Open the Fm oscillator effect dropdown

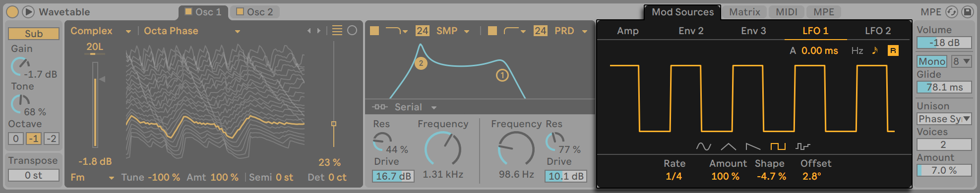(x=92, y=177)
